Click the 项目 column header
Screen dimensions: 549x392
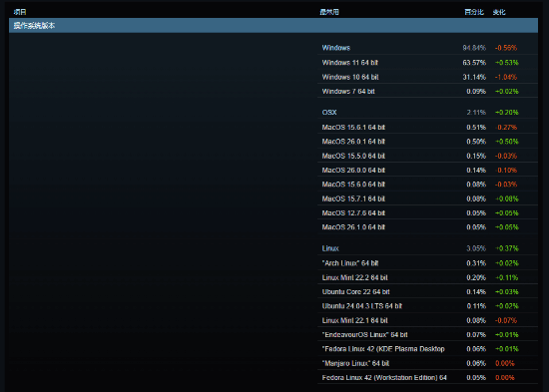coord(20,12)
